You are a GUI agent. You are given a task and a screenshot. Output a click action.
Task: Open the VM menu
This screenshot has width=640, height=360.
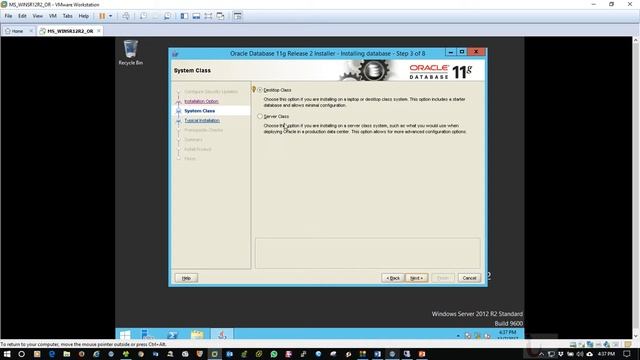[x=53, y=16]
